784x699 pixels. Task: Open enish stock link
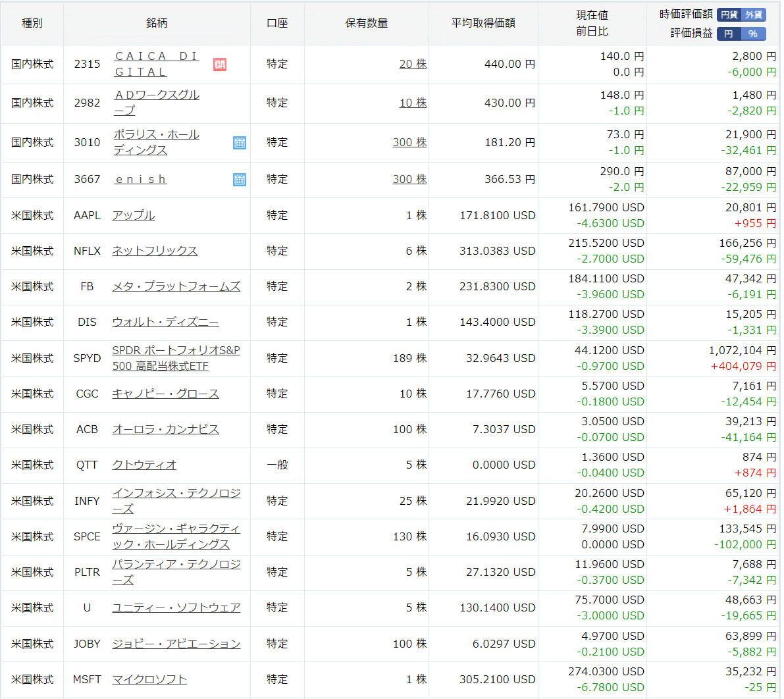(x=140, y=179)
